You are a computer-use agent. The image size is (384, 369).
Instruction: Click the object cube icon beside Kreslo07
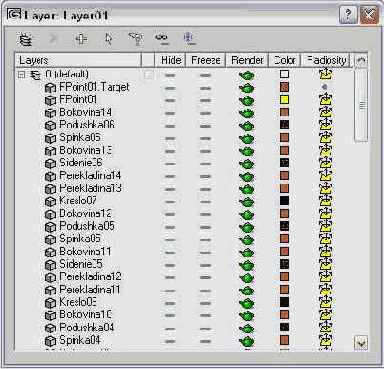click(x=50, y=201)
